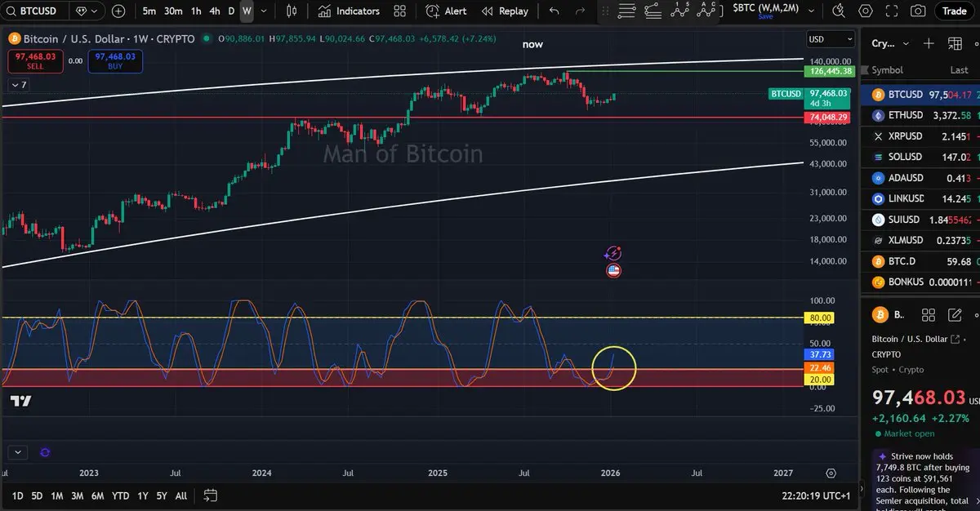Open the symbol details grid icon

[927, 315]
